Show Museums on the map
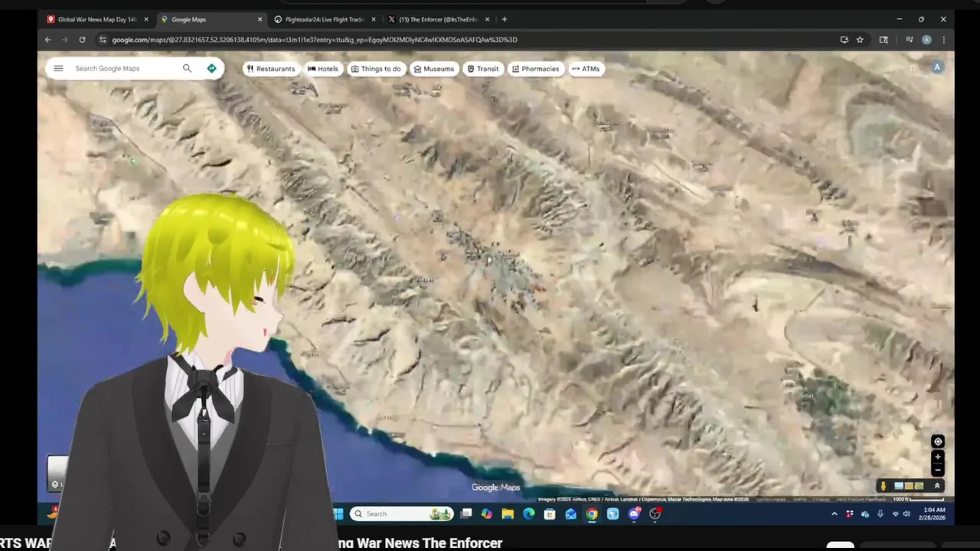 (434, 69)
